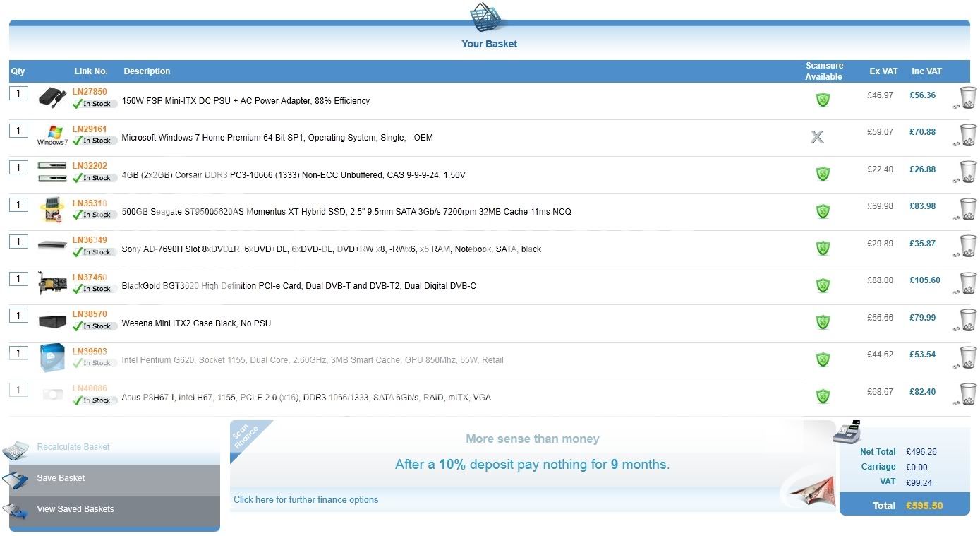Image resolution: width=980 pixels, height=536 pixels.
Task: Open View Saved Baskets
Action: 75,509
